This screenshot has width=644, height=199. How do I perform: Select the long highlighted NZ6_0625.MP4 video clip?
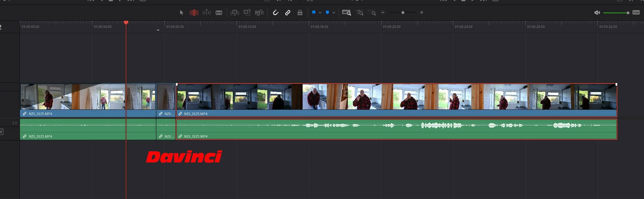pyautogui.click(x=397, y=100)
